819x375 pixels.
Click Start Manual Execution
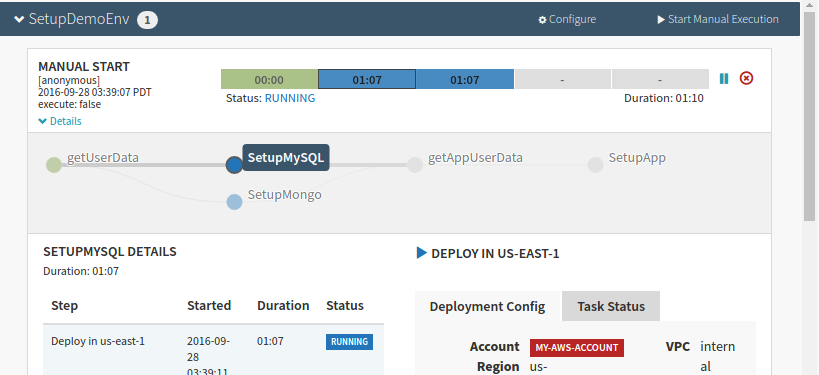pos(718,19)
